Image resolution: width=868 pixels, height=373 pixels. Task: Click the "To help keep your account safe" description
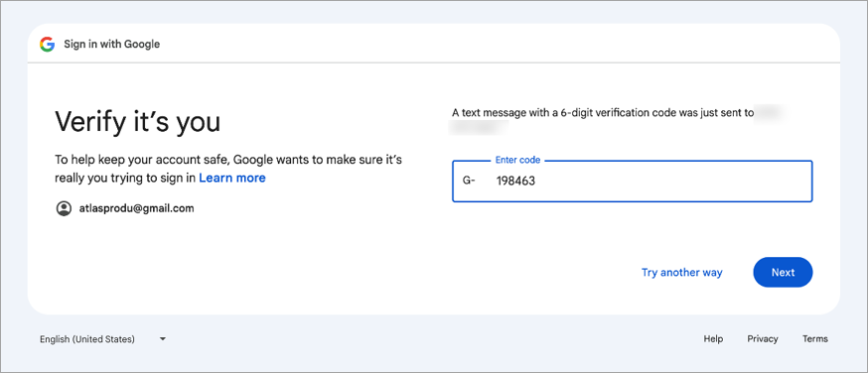[x=228, y=169]
